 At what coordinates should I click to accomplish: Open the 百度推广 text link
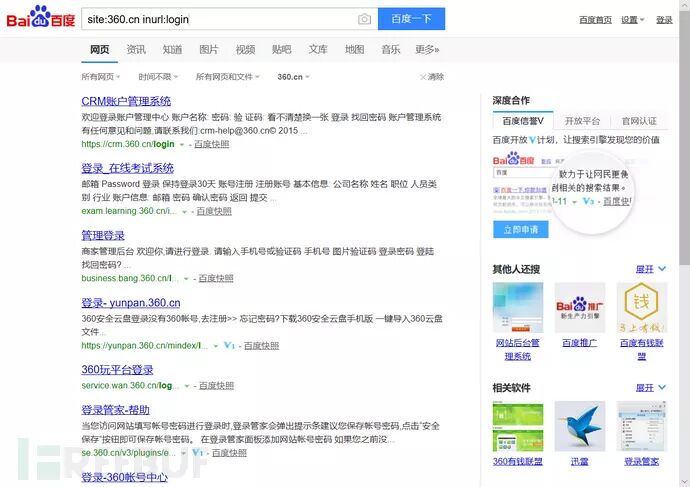pyautogui.click(x=580, y=343)
